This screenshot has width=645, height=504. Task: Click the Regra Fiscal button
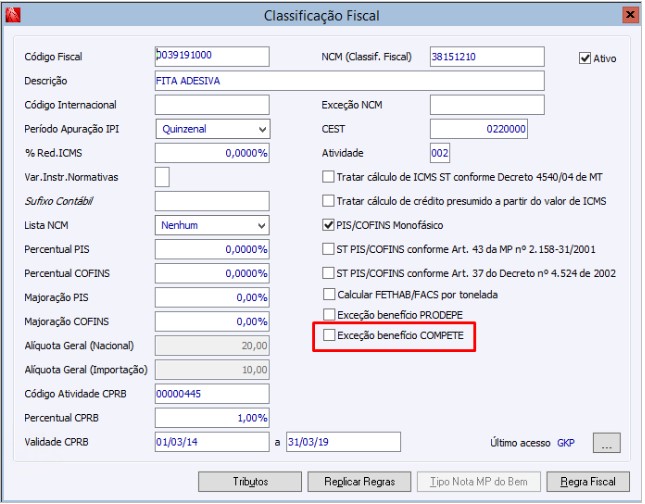click(x=588, y=482)
